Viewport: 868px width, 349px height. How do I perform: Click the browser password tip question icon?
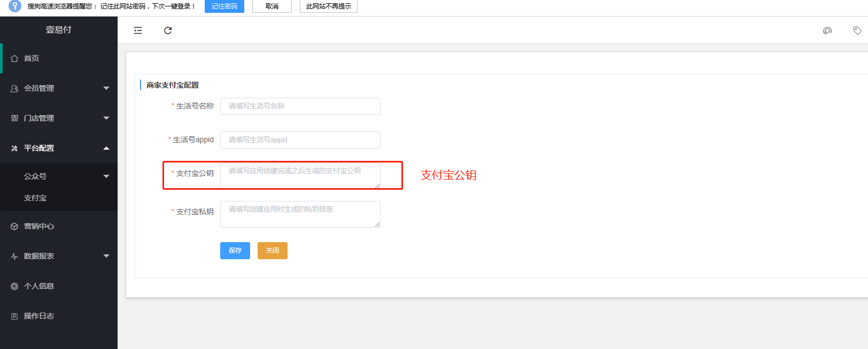click(15, 6)
